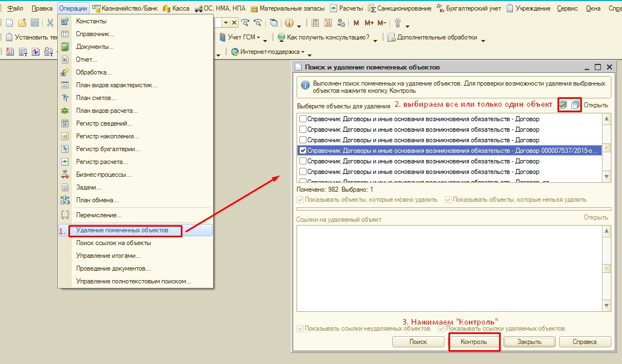Click the Закрыть button in the dialog

point(528,342)
